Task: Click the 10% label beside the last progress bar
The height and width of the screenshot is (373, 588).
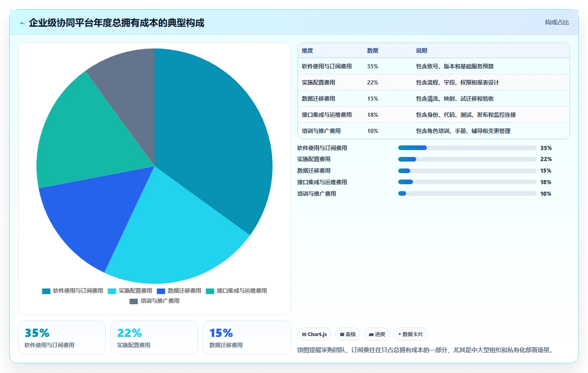Action: coord(546,194)
